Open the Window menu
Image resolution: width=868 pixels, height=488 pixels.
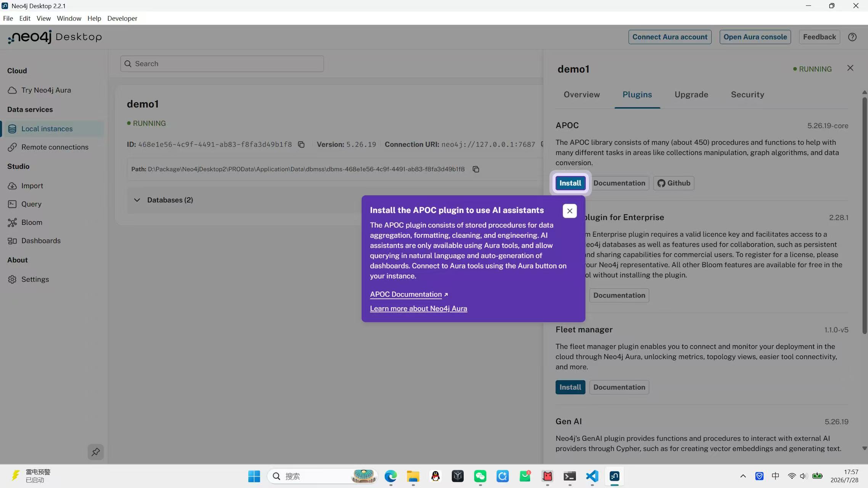point(69,18)
